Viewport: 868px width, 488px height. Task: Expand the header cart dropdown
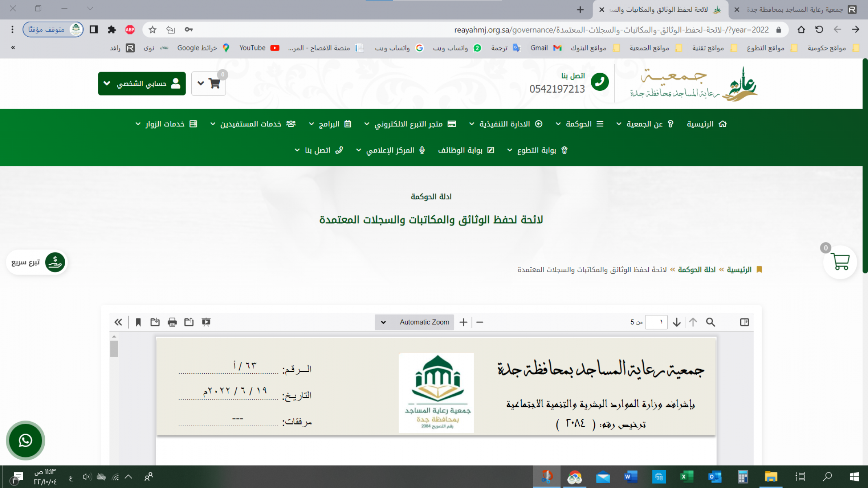[208, 83]
